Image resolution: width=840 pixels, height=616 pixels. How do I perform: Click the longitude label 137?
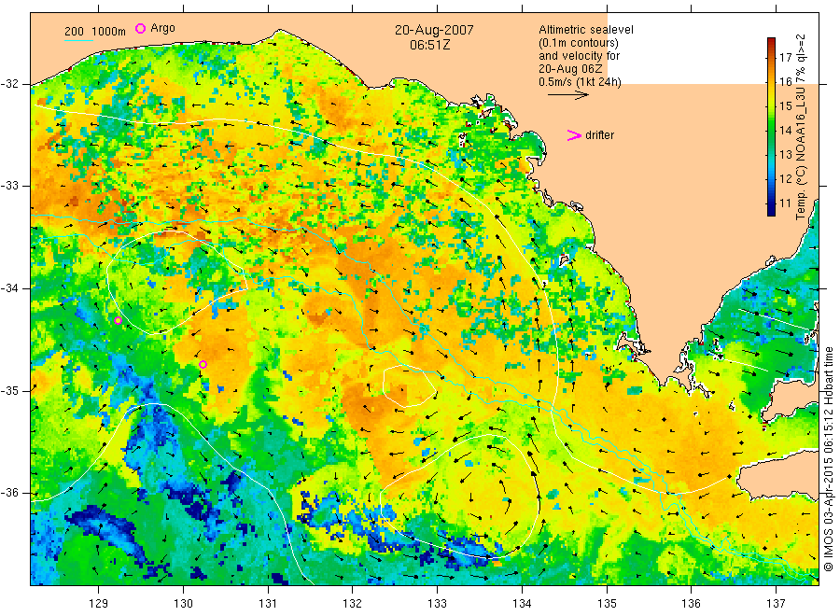point(776,604)
